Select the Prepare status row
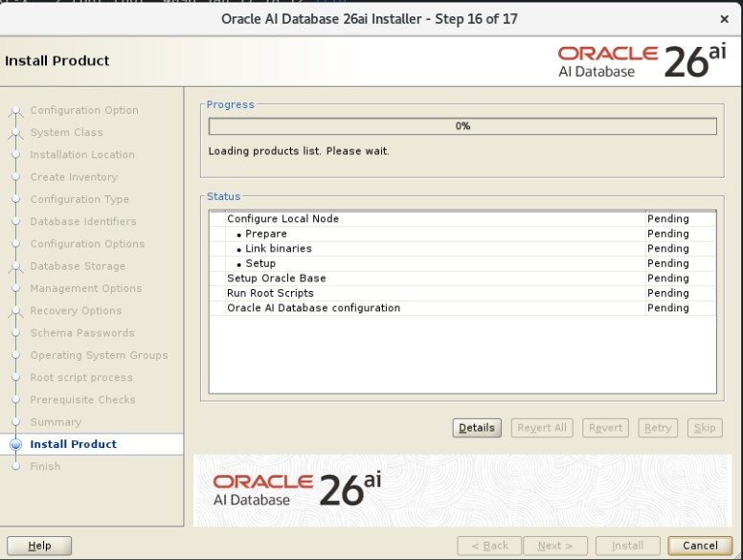Image resolution: width=743 pixels, height=560 pixels. [462, 234]
